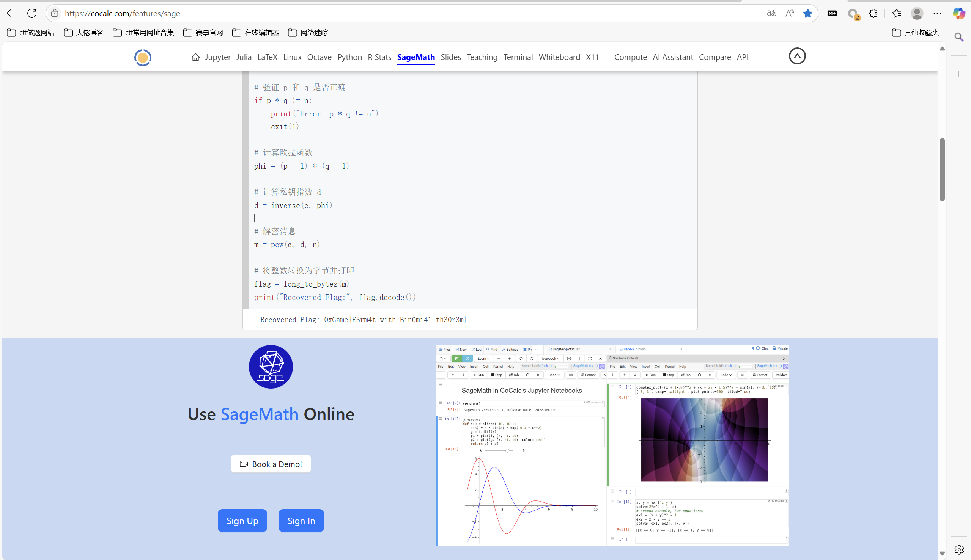Toggle the blue favorites star
Image resolution: width=971 pixels, height=560 pixels.
point(808,13)
